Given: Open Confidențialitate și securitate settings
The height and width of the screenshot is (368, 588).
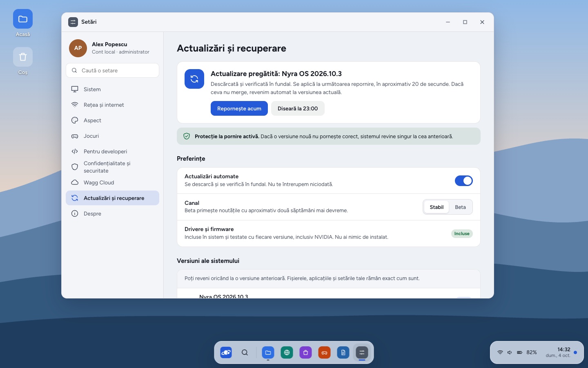Looking at the screenshot, I should [x=112, y=167].
